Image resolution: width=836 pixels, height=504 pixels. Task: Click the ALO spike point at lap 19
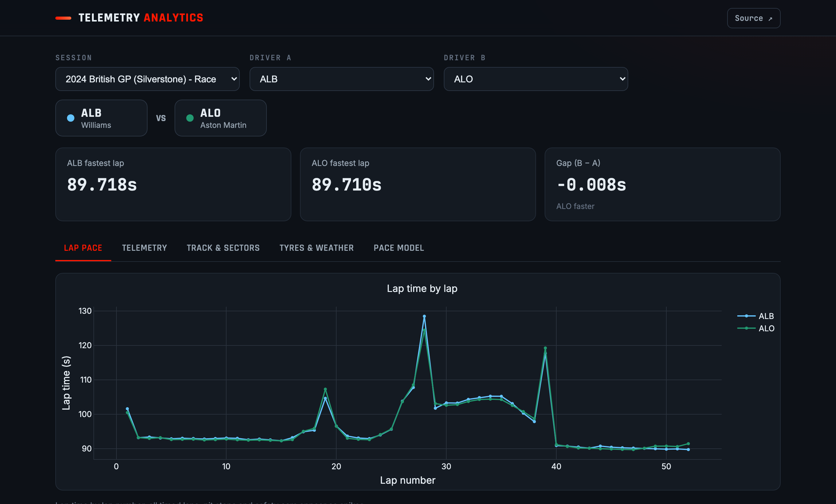tap(325, 389)
